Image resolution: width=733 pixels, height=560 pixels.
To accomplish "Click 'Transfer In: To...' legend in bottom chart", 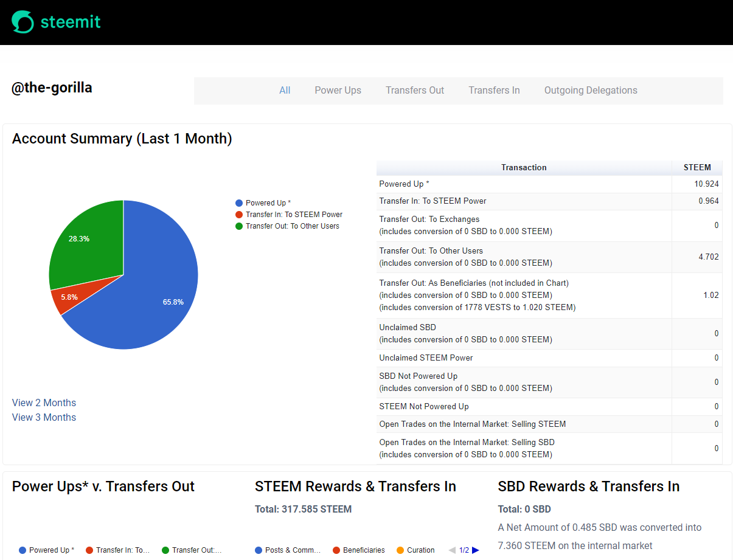I will click(118, 550).
